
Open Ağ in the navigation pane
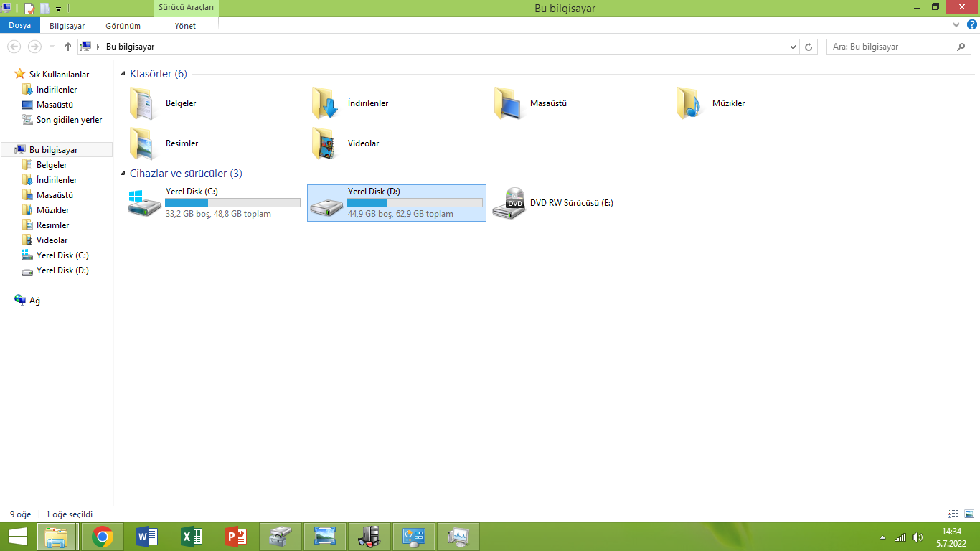click(34, 301)
